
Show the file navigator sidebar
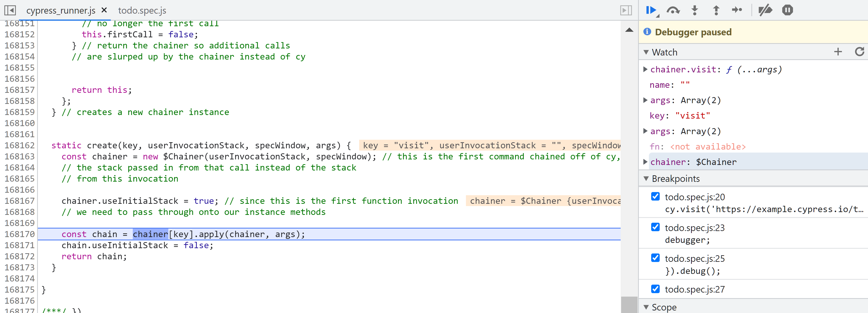pyautogui.click(x=10, y=10)
